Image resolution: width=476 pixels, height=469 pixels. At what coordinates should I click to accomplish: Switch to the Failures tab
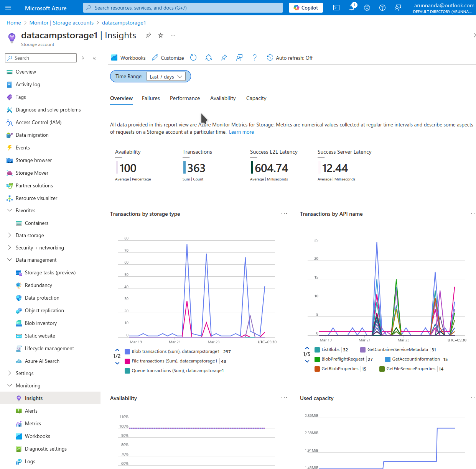(151, 98)
